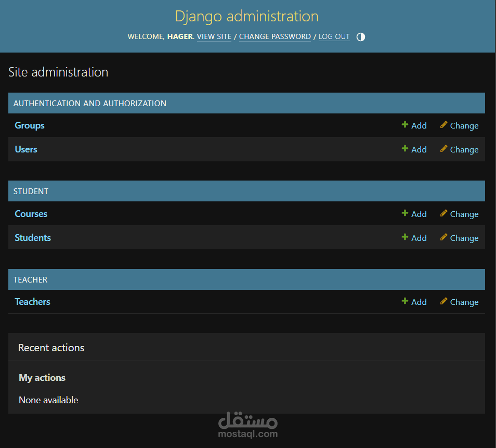Add a new user via Add text
Viewport: 496px width, 448px height.
click(419, 149)
